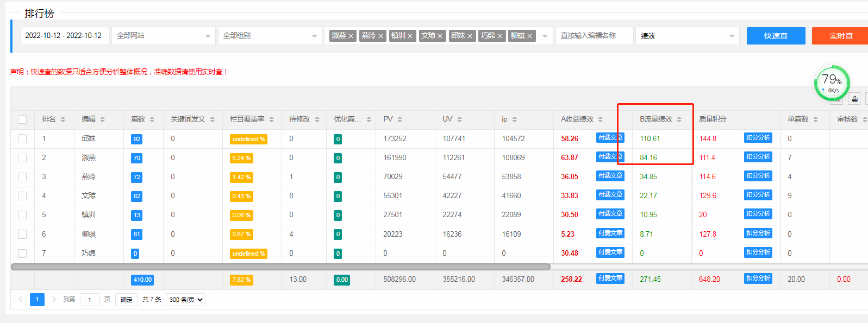Click the export icon above the table
The height and width of the screenshot is (323, 868).
(x=854, y=99)
